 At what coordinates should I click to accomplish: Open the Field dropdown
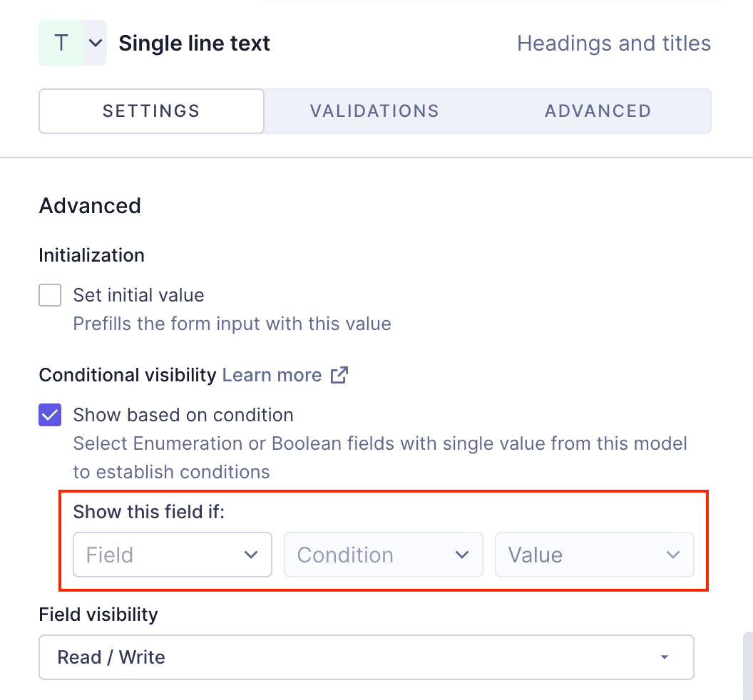pos(172,555)
